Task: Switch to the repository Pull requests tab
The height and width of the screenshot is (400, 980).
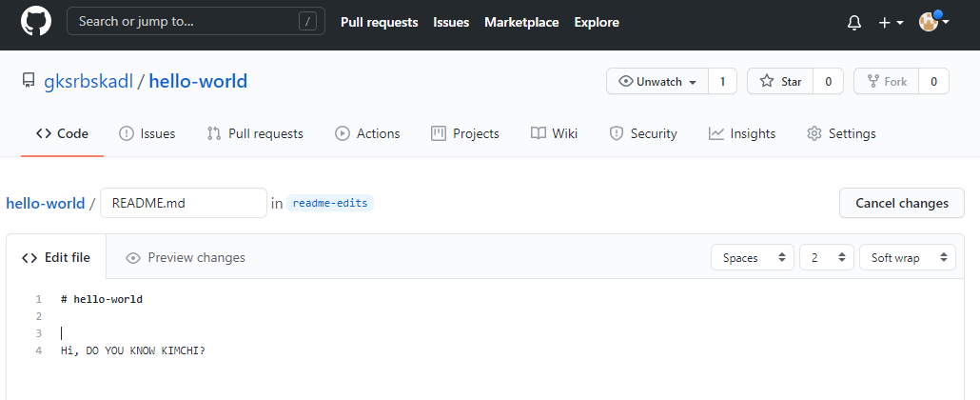Action: 255,133
